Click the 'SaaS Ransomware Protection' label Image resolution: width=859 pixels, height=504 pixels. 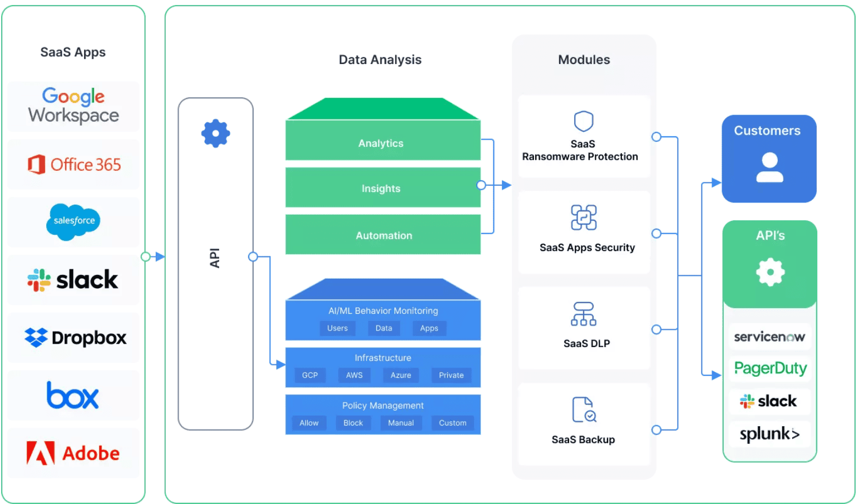(x=581, y=150)
